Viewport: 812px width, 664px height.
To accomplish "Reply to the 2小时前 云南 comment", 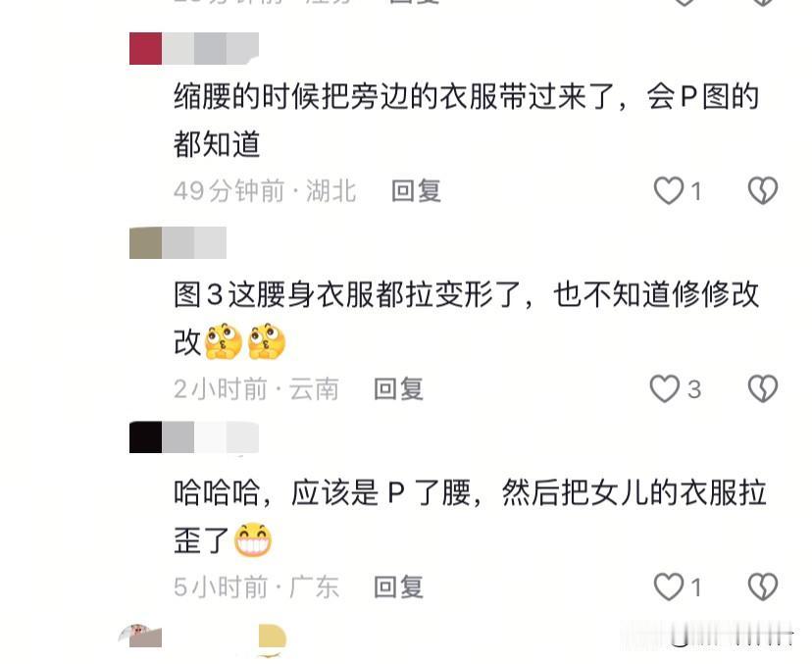I will pyautogui.click(x=398, y=389).
